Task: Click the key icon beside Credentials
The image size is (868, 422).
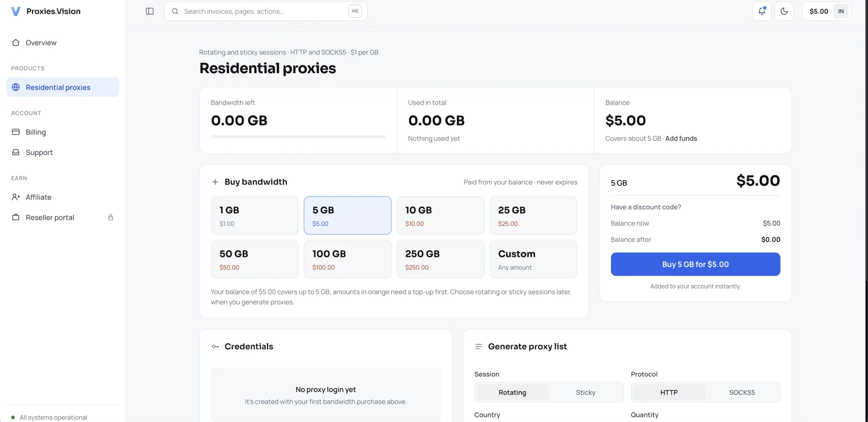Action: [215, 347]
